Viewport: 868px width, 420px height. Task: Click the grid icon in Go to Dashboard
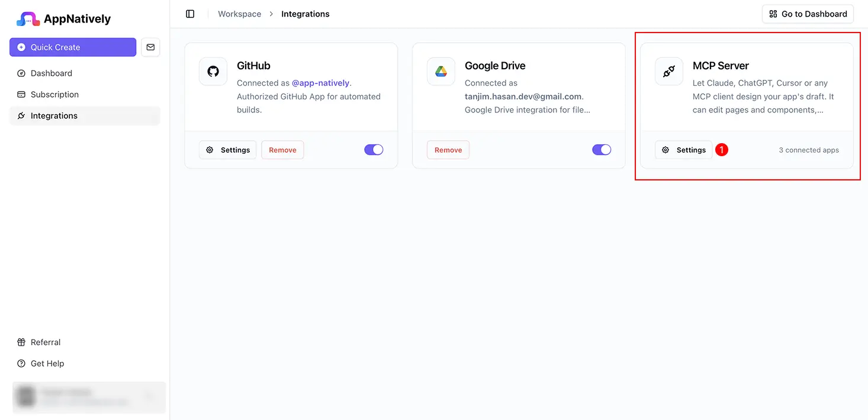point(773,14)
